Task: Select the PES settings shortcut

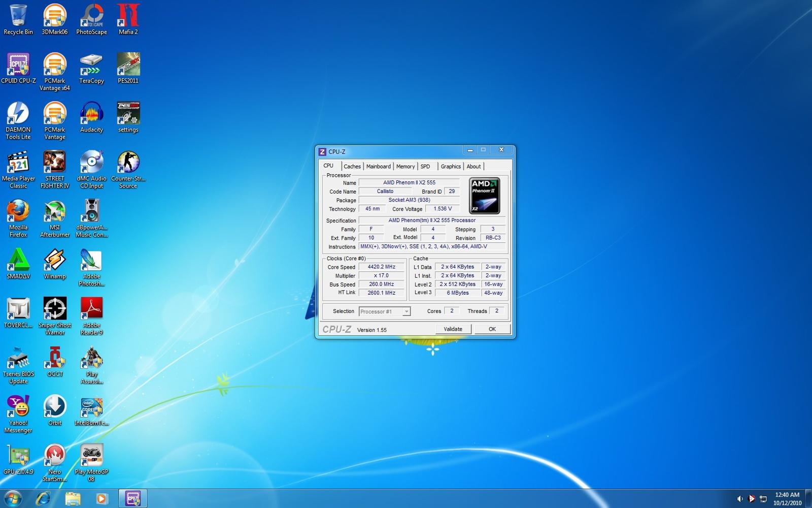Action: coord(128,117)
